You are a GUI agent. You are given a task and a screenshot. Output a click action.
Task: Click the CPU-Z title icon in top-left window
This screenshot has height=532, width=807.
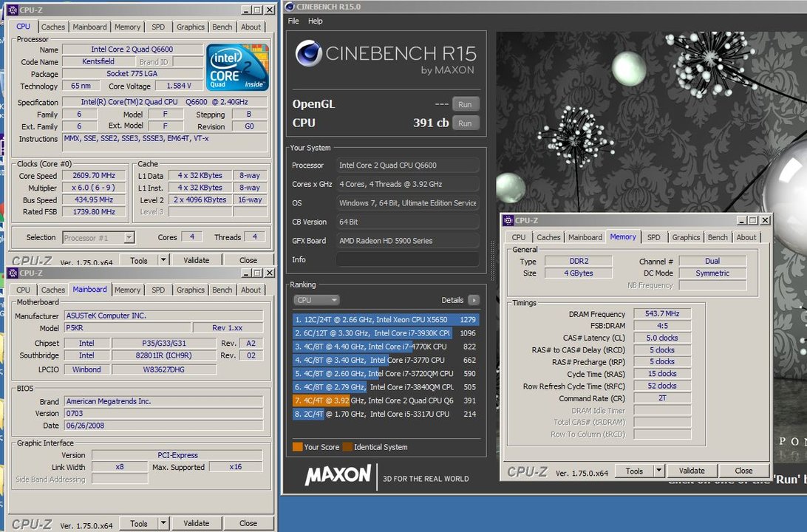click(13, 10)
